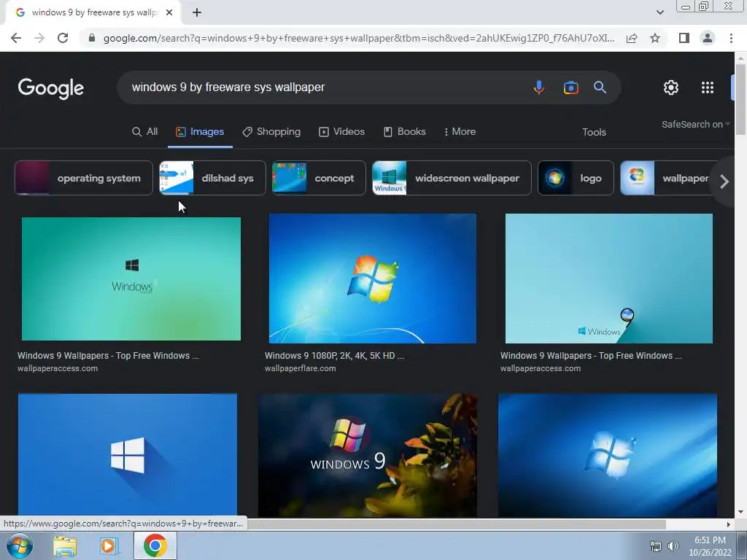Open Windows Explorer from the taskbar
This screenshot has height=560, width=747.
coord(65,545)
